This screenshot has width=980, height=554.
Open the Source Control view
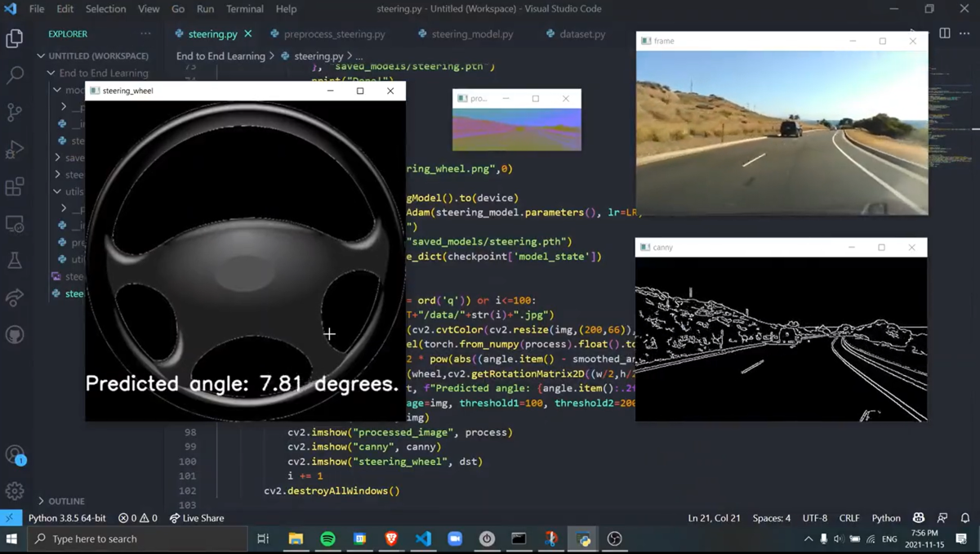click(15, 112)
